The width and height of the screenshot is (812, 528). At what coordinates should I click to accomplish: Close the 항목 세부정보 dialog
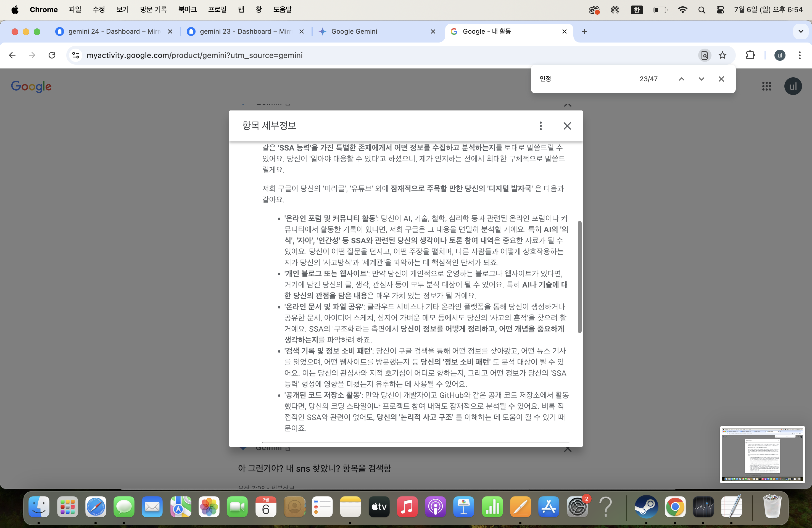[567, 126]
